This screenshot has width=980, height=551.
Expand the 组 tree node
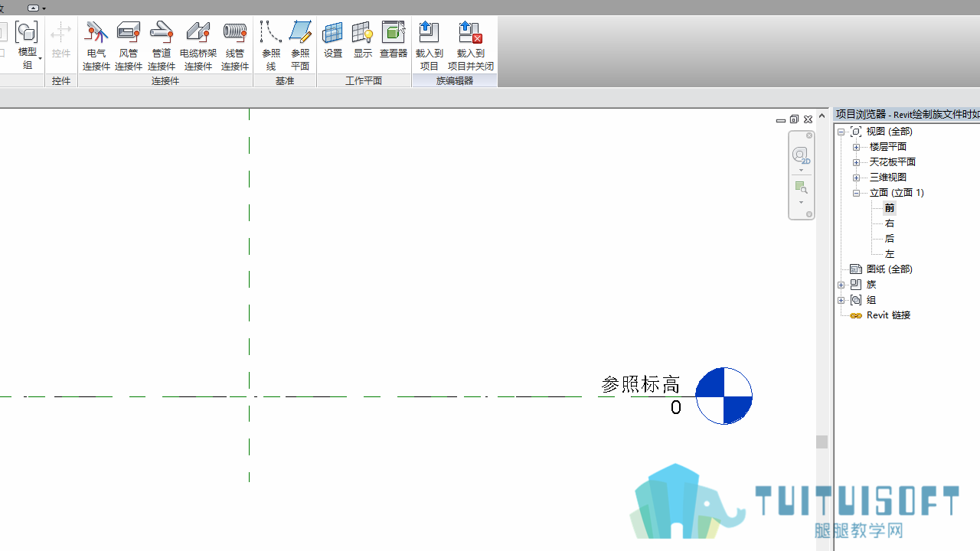click(x=841, y=300)
